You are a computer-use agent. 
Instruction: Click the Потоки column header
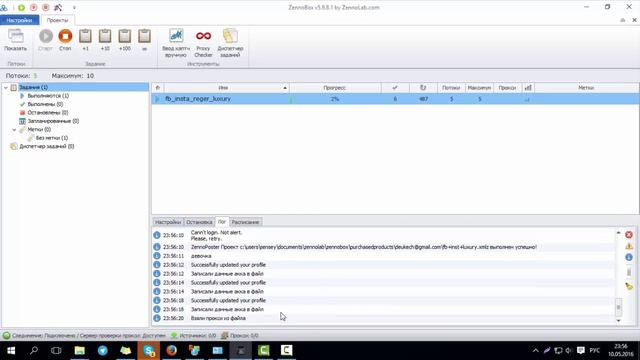click(451, 88)
